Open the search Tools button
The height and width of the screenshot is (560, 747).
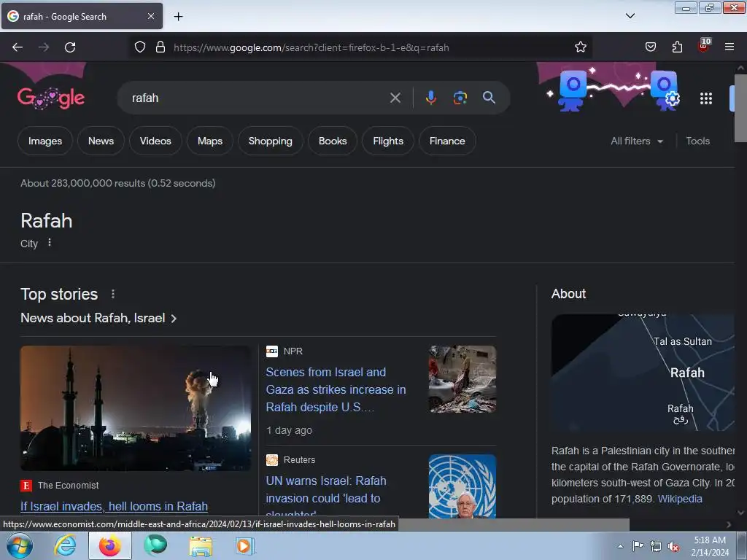point(697,141)
